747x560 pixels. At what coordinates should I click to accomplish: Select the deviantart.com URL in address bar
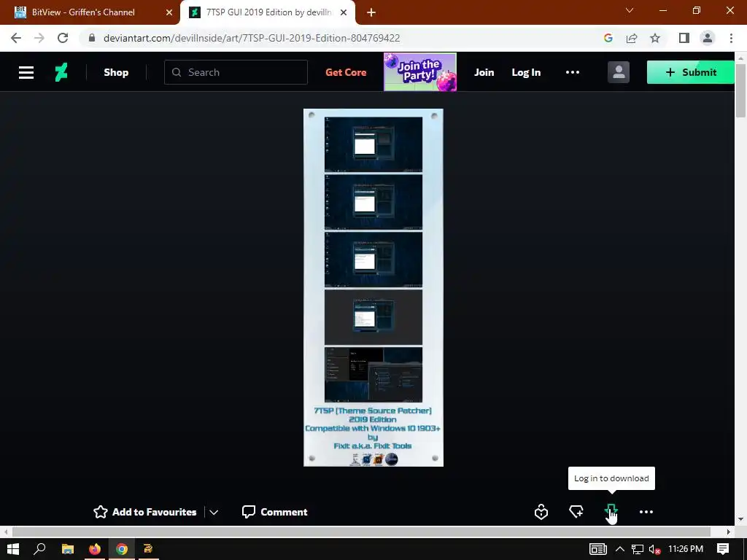252,38
